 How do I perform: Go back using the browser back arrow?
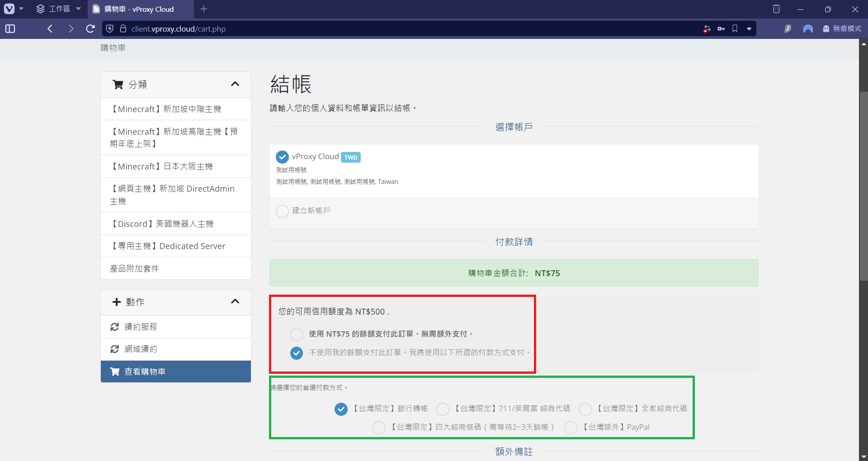click(50, 29)
